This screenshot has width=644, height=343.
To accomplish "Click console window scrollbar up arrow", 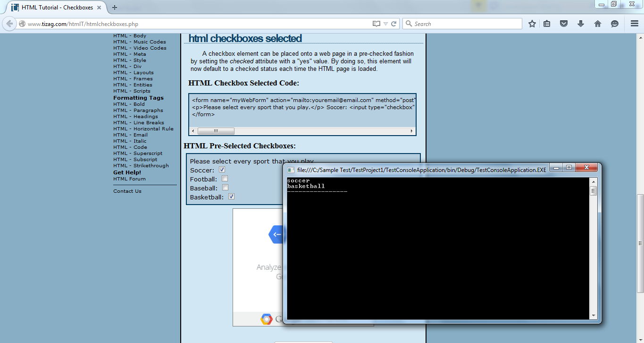I will (x=594, y=181).
